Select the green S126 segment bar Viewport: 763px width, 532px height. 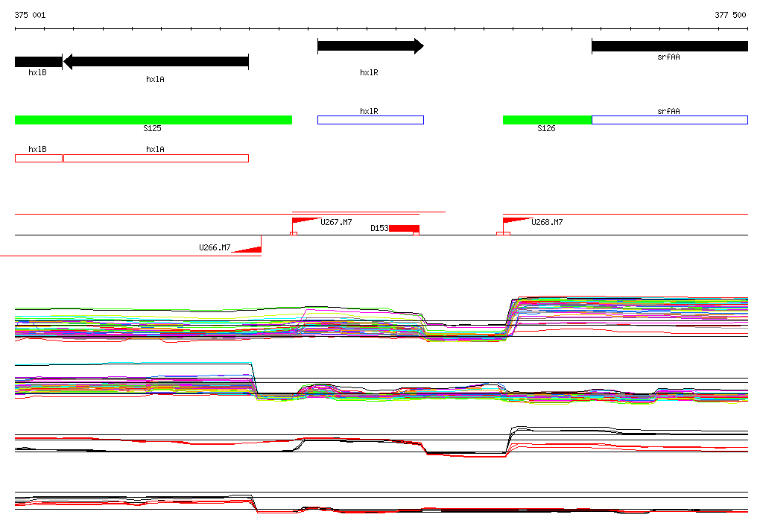coord(547,120)
